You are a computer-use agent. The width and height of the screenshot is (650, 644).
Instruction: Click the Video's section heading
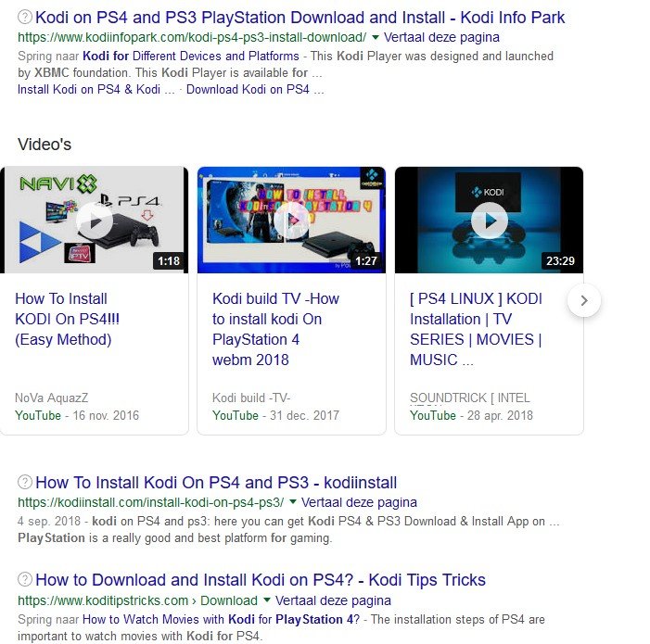pyautogui.click(x=45, y=145)
